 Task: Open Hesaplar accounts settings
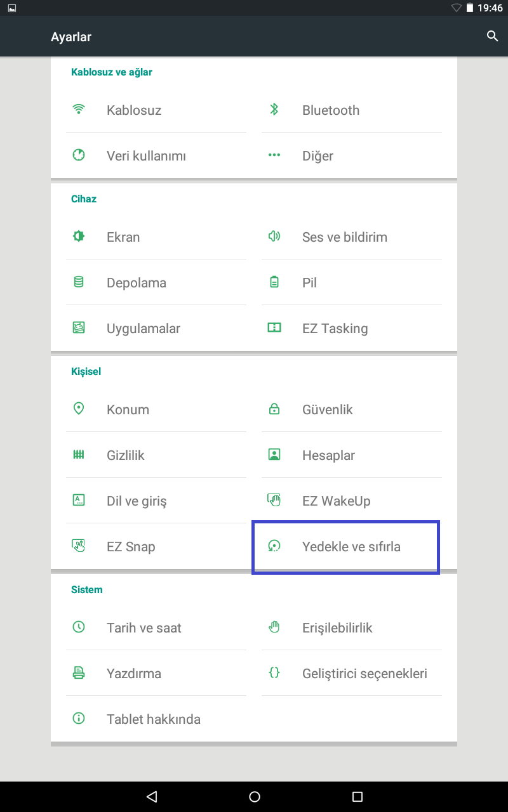[328, 455]
